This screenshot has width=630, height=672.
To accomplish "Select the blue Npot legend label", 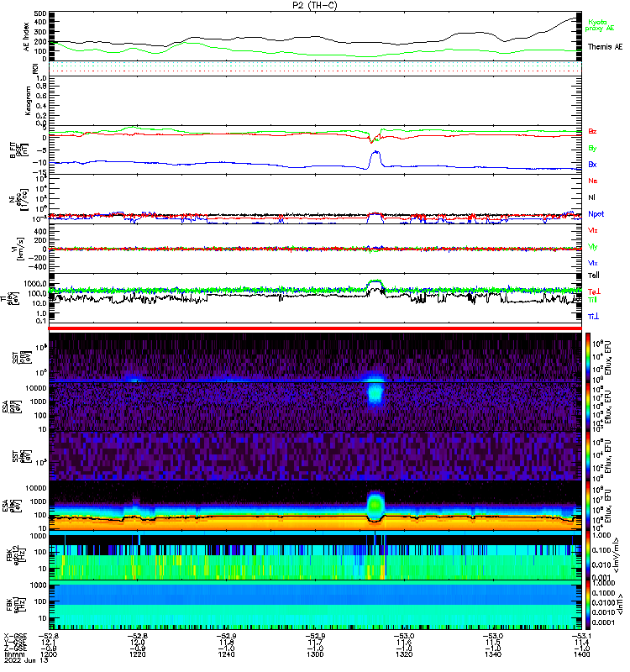I will [596, 214].
